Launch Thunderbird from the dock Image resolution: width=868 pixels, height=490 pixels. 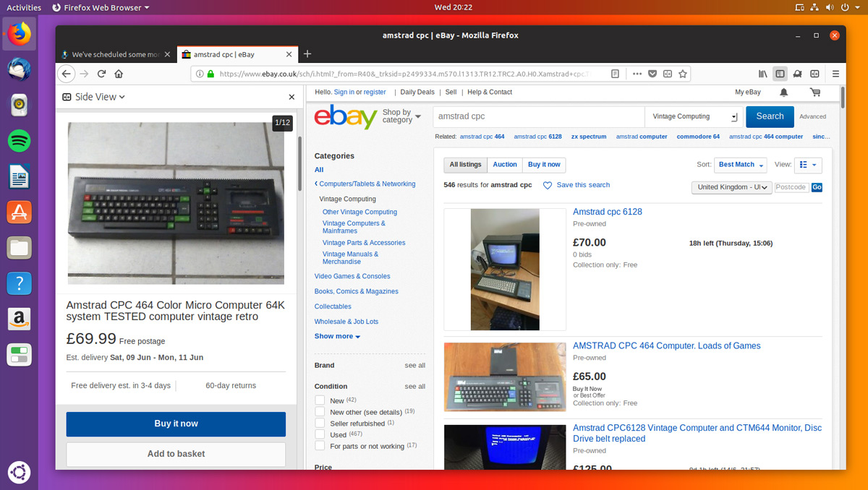coord(19,68)
